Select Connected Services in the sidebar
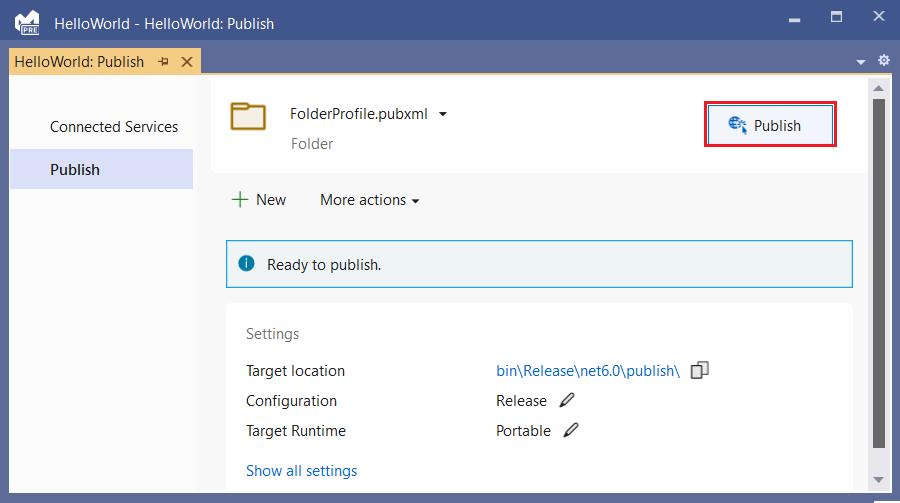This screenshot has height=503, width=900. pos(114,126)
